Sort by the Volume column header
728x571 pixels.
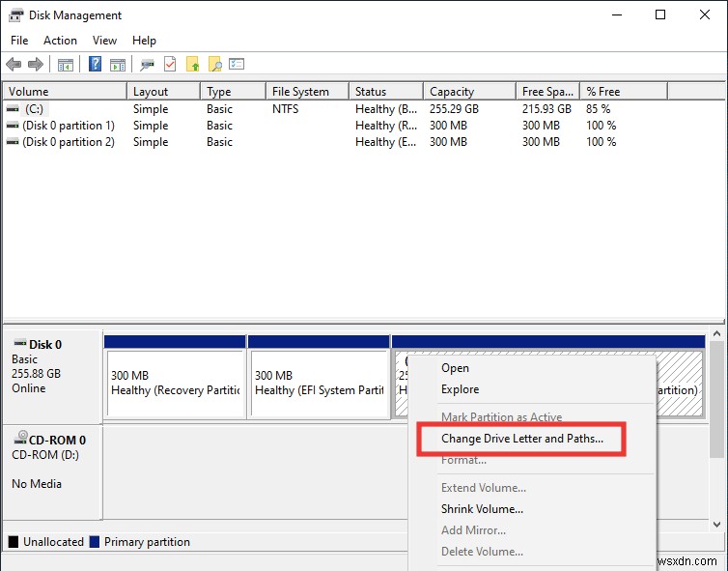tap(65, 92)
